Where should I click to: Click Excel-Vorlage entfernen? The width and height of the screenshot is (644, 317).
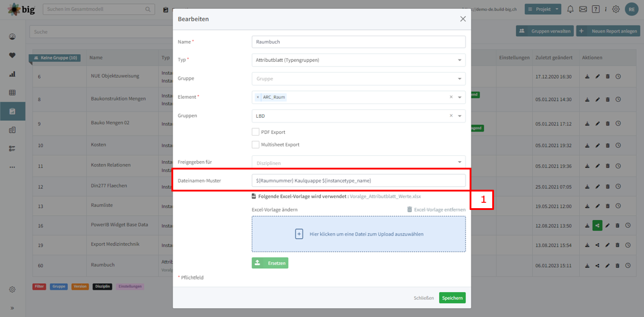coord(436,209)
